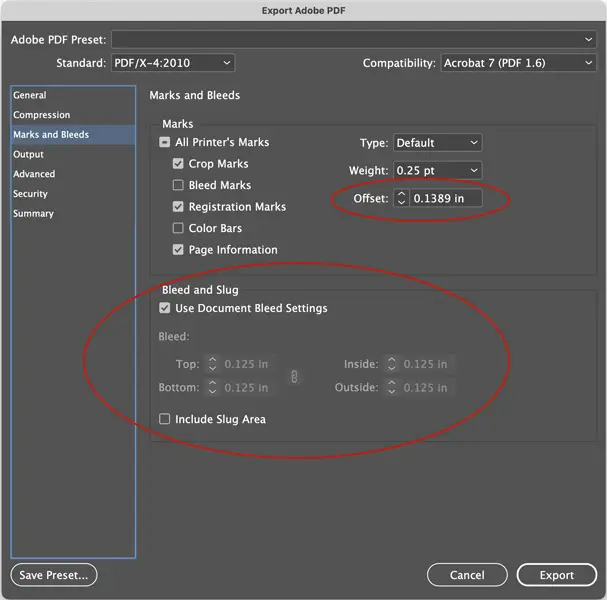Click the Save Preset button
The image size is (607, 600).
(x=54, y=575)
